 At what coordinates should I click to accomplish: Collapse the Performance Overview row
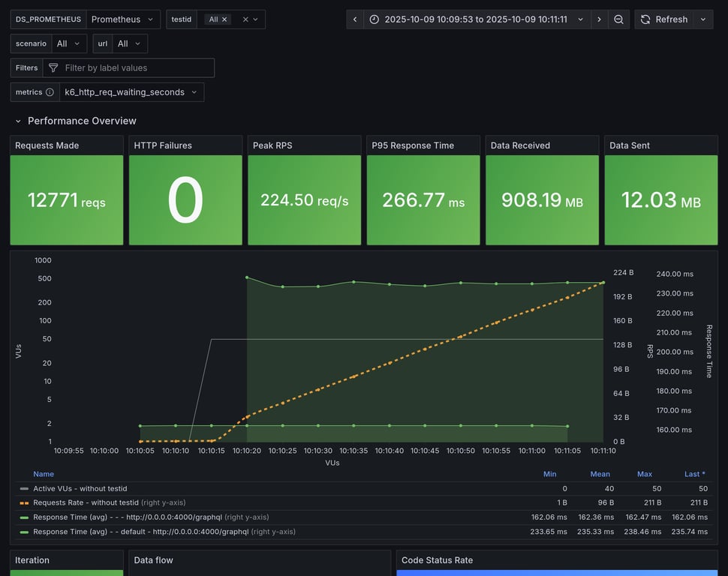(x=18, y=121)
